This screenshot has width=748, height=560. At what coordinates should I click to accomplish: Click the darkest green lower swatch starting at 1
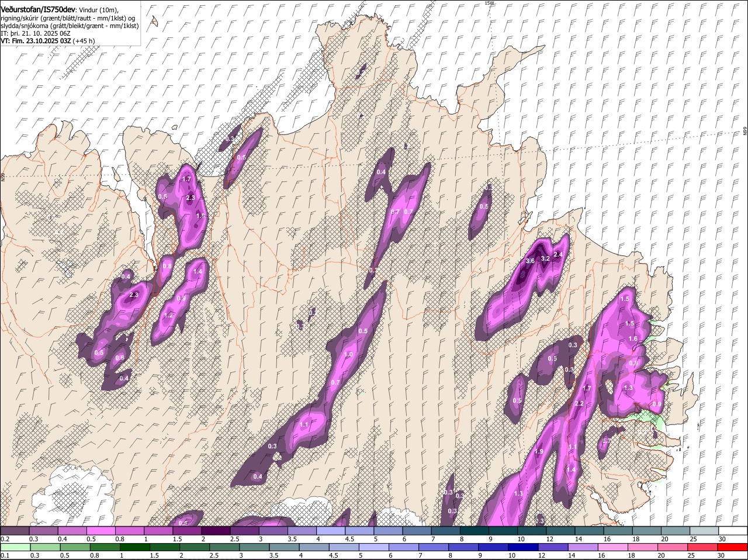[x=134, y=548]
